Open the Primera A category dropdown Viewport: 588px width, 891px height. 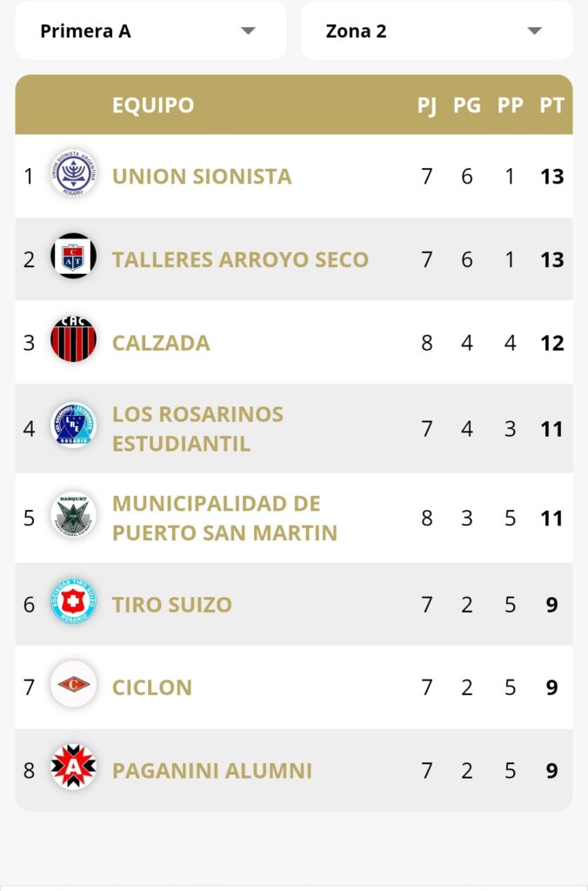150,30
